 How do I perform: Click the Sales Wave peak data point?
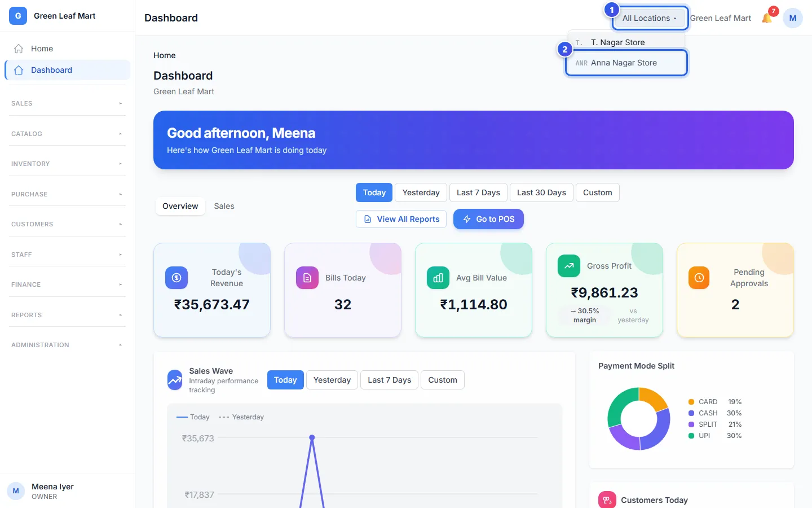312,437
